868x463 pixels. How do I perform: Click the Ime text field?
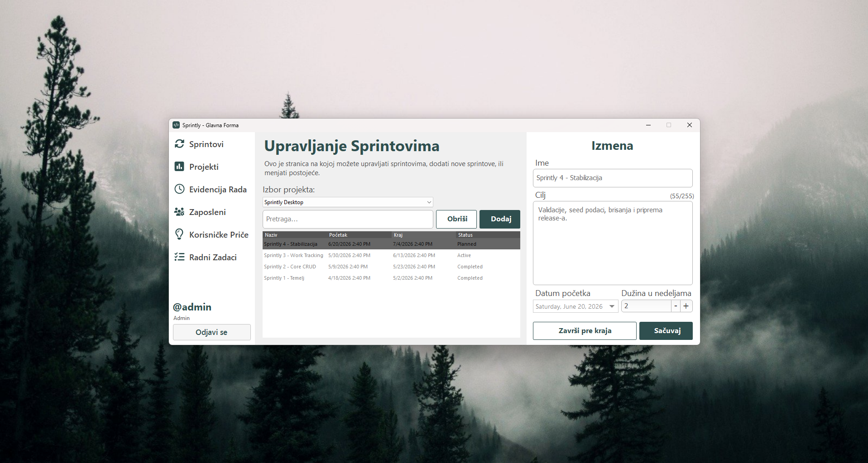pos(613,178)
